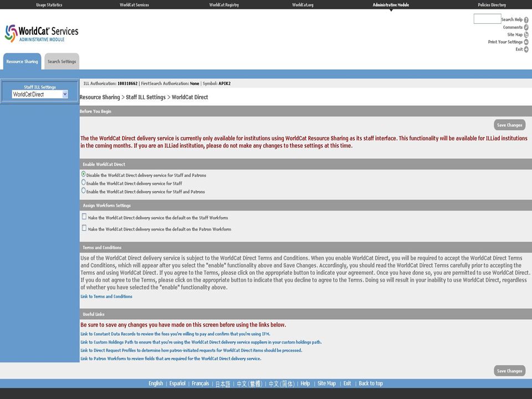The height and width of the screenshot is (399, 532).
Task: Open the WorldCat Services top menu
Action: pos(134,5)
